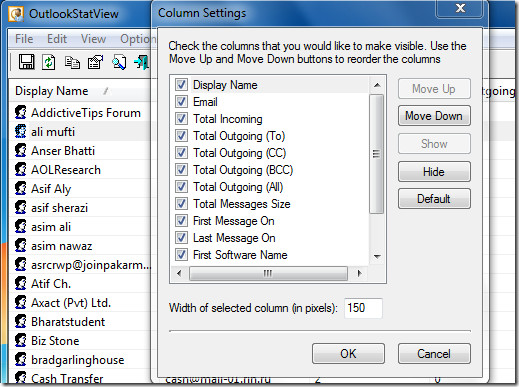The image size is (519, 387).
Task: Click the horizontal scroll left arrow
Action: click(x=179, y=274)
